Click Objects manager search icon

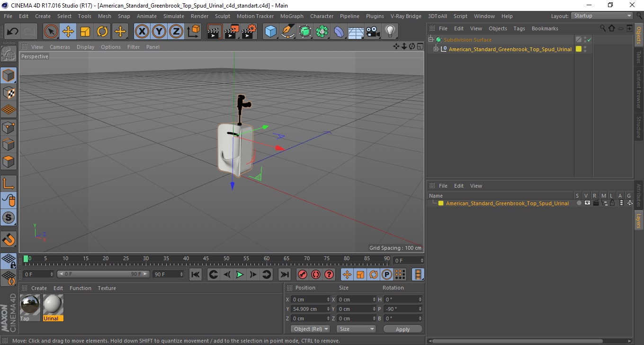(603, 28)
